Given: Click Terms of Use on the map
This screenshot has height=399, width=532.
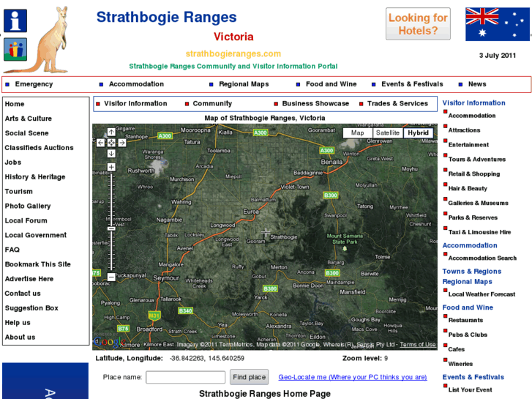Looking at the screenshot, I should (x=418, y=345).
